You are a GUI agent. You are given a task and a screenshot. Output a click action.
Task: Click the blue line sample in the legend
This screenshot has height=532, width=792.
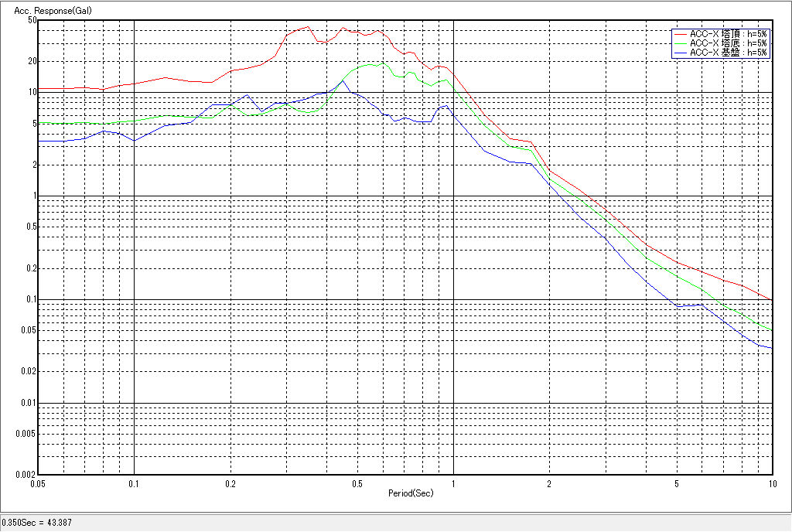pyautogui.click(x=680, y=53)
